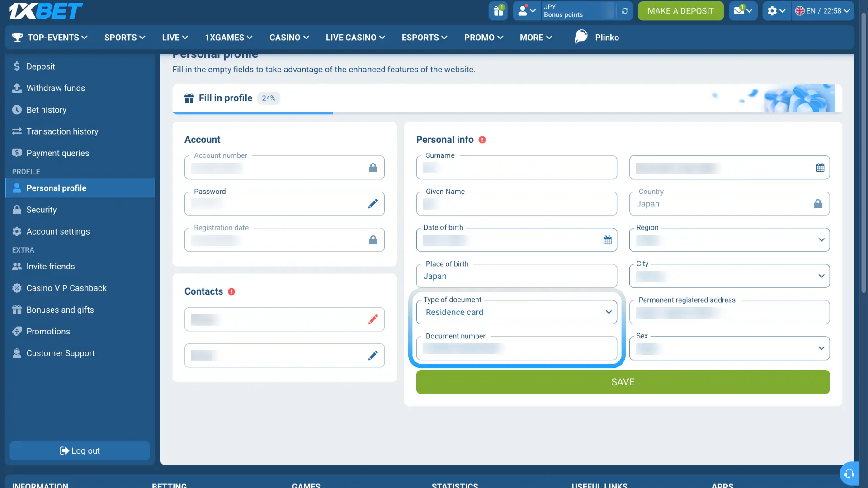868x488 pixels.
Task: Edit the second contact with blue pencil
Action: (373, 356)
